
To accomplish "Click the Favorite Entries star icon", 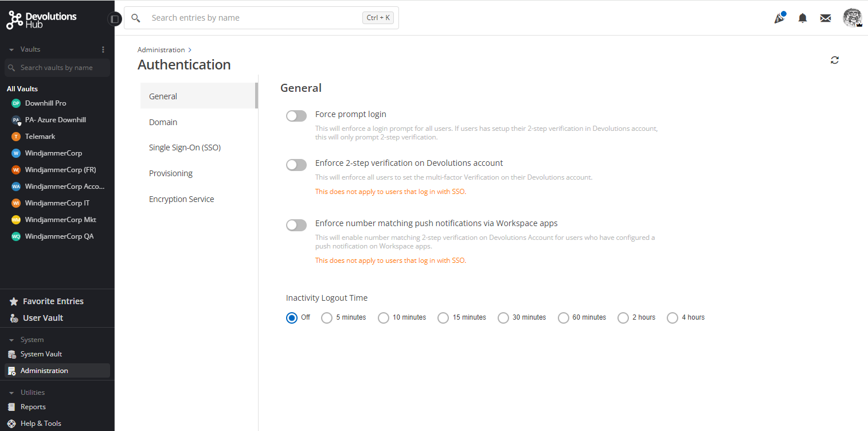I will (x=14, y=301).
